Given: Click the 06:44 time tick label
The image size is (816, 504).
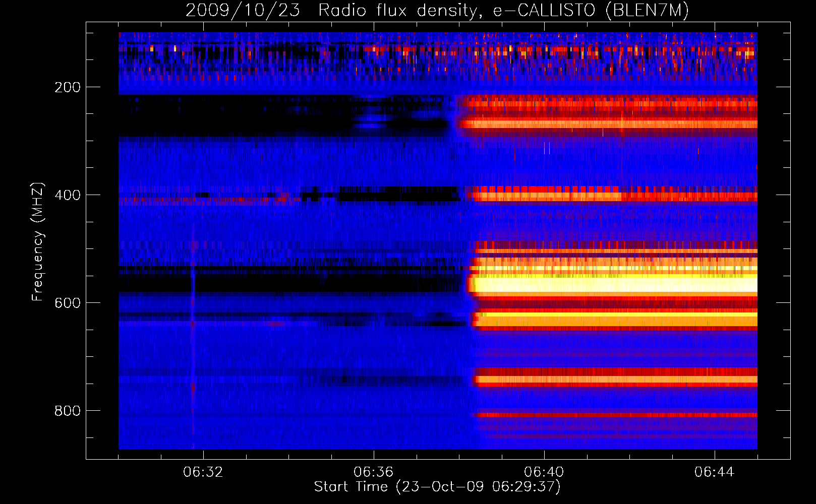Looking at the screenshot, I should [x=715, y=472].
